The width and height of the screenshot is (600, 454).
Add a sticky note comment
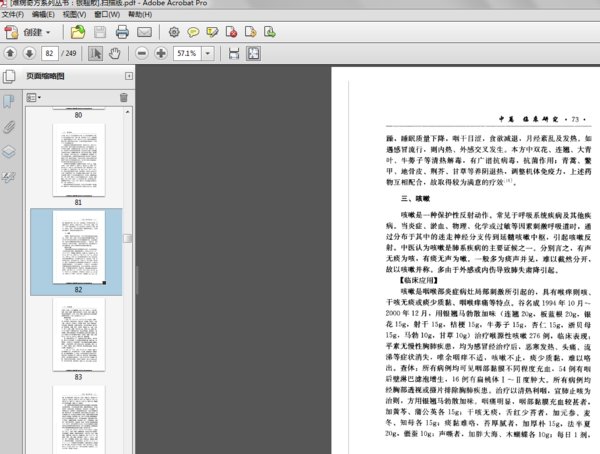pos(193,32)
